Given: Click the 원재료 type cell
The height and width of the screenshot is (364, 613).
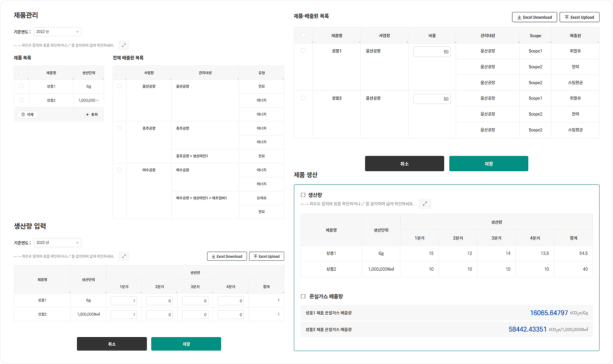Looking at the screenshot, I should 261,198.
